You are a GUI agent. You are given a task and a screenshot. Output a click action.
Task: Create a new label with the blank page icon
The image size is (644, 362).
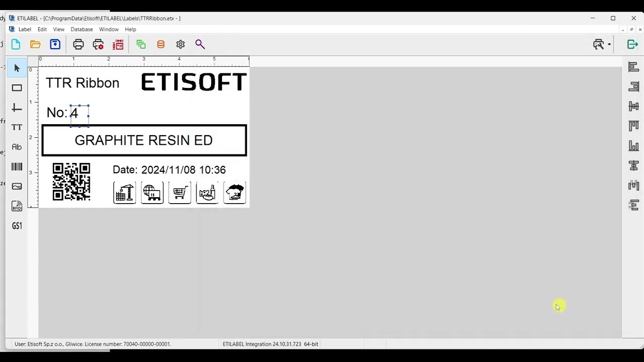pyautogui.click(x=16, y=44)
